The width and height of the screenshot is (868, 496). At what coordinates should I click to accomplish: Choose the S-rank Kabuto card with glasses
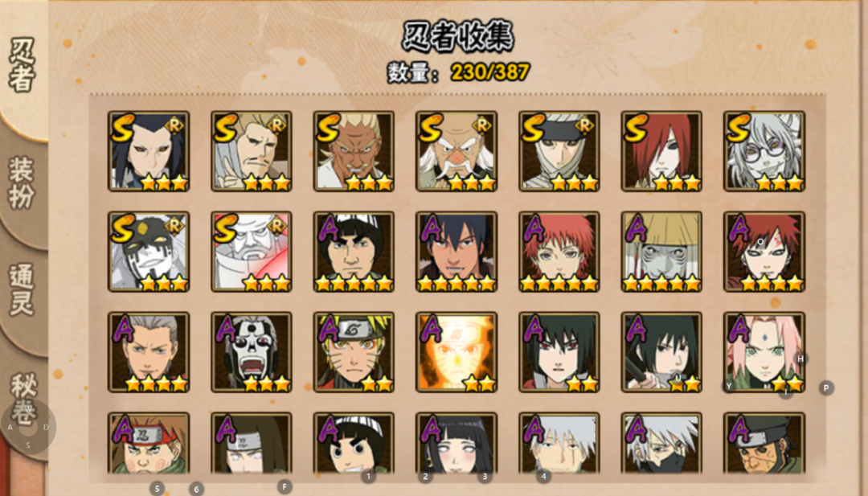[764, 151]
